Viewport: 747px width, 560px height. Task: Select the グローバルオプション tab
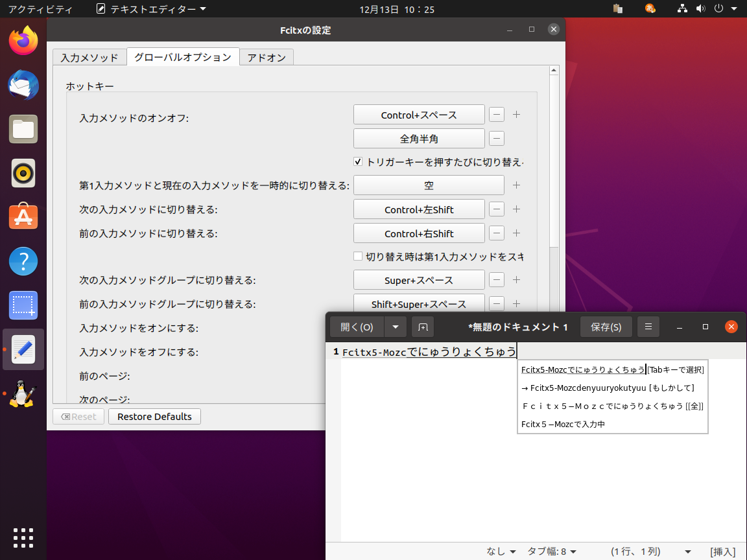(183, 56)
